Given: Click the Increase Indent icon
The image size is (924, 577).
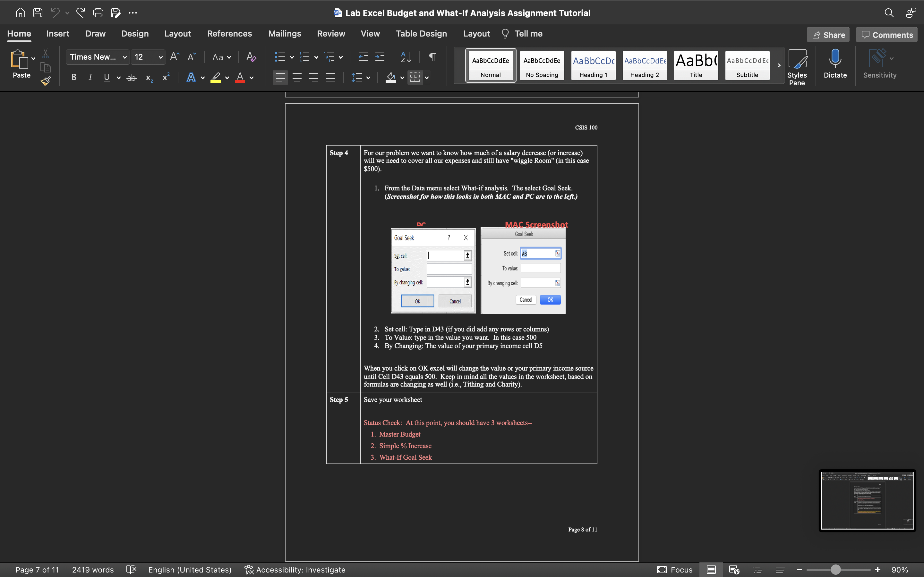Looking at the screenshot, I should click(380, 57).
